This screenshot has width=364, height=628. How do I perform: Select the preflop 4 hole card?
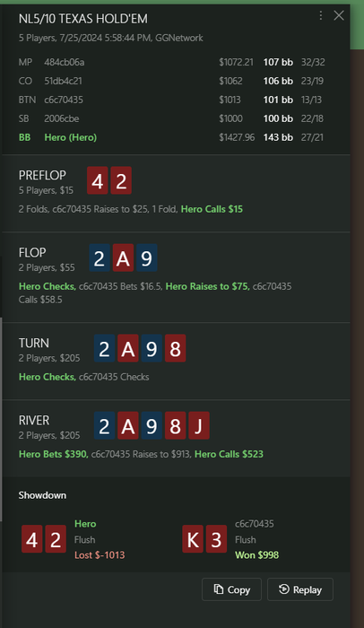click(98, 180)
